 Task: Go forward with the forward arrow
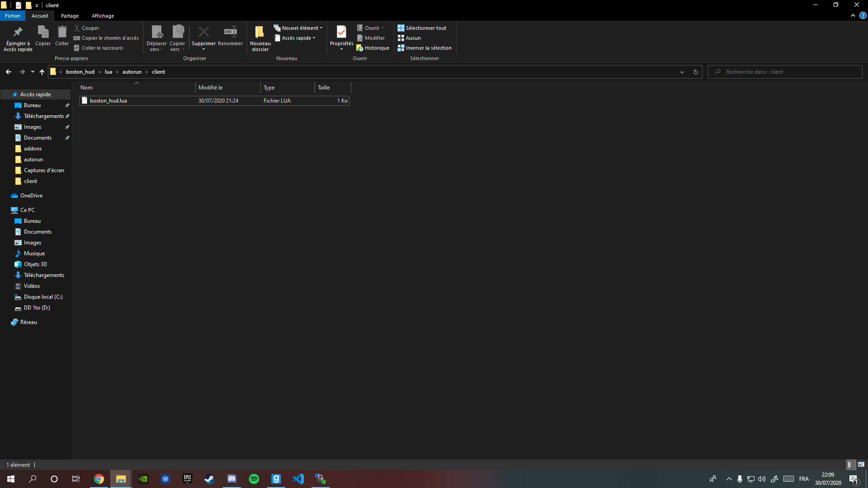coord(22,72)
